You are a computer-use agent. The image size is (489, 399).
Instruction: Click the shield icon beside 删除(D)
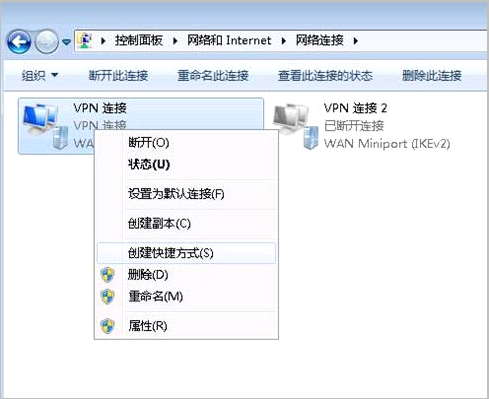coord(108,275)
